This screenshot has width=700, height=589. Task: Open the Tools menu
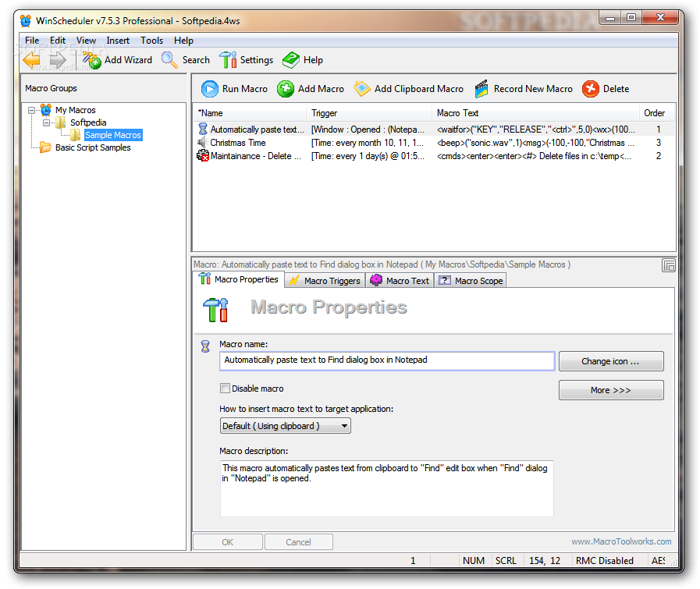click(x=152, y=41)
